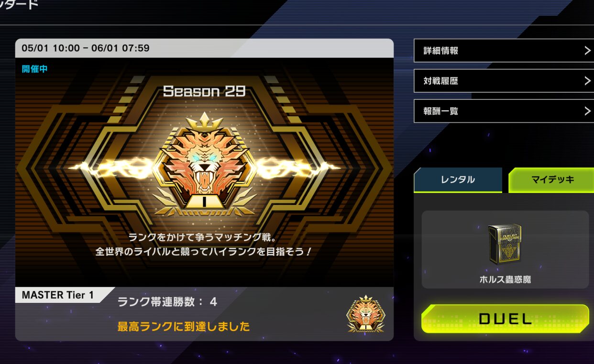Click the MASTER Tier 1 rank label
The image size is (594, 364).
(58, 295)
